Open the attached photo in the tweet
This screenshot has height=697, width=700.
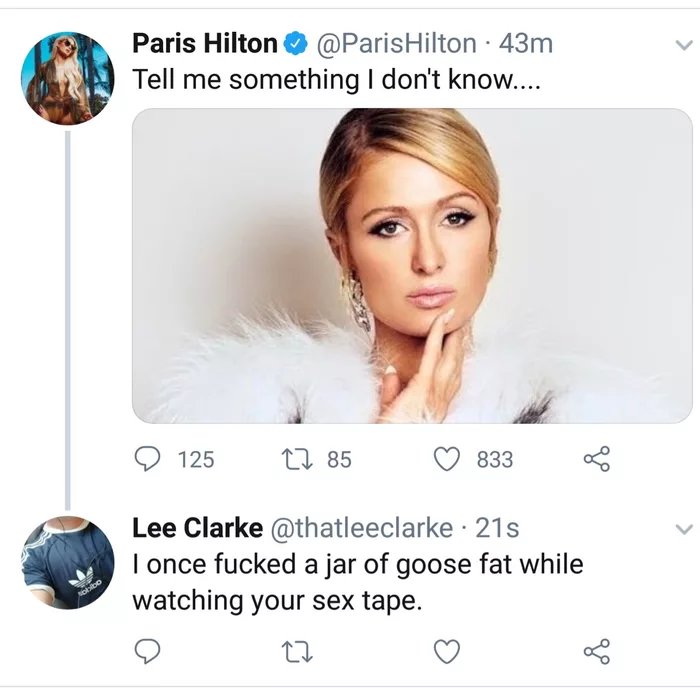tap(412, 266)
